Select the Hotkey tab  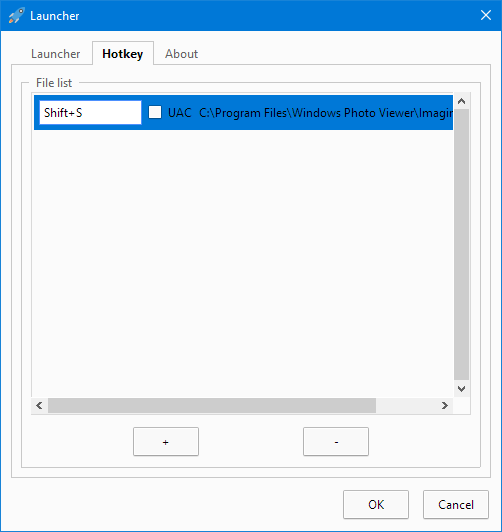pyautogui.click(x=123, y=53)
